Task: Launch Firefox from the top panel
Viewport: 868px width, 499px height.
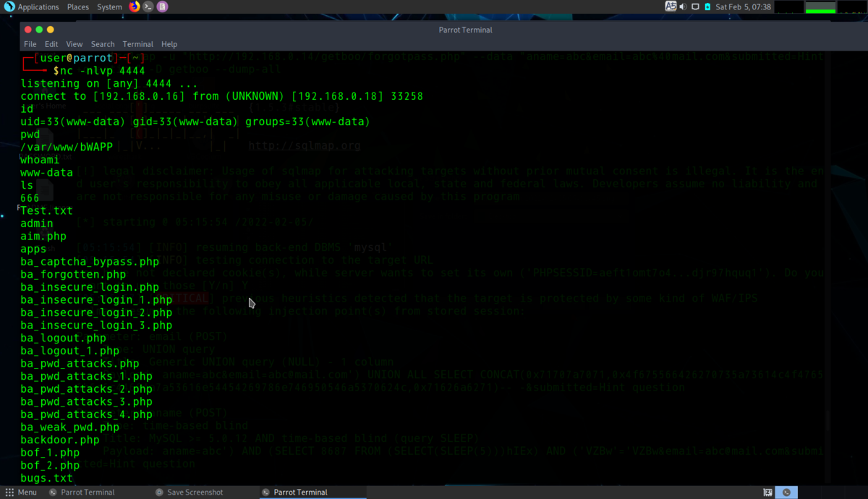Action: (135, 7)
